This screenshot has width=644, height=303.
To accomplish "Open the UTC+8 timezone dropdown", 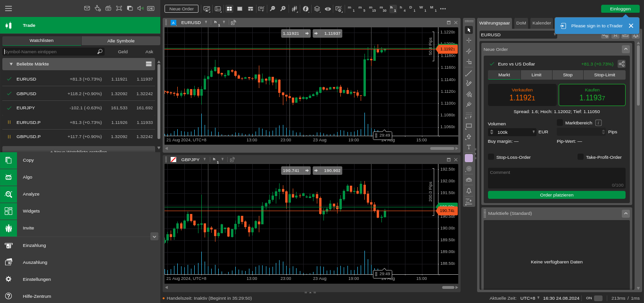I will pyautogui.click(x=538, y=298).
